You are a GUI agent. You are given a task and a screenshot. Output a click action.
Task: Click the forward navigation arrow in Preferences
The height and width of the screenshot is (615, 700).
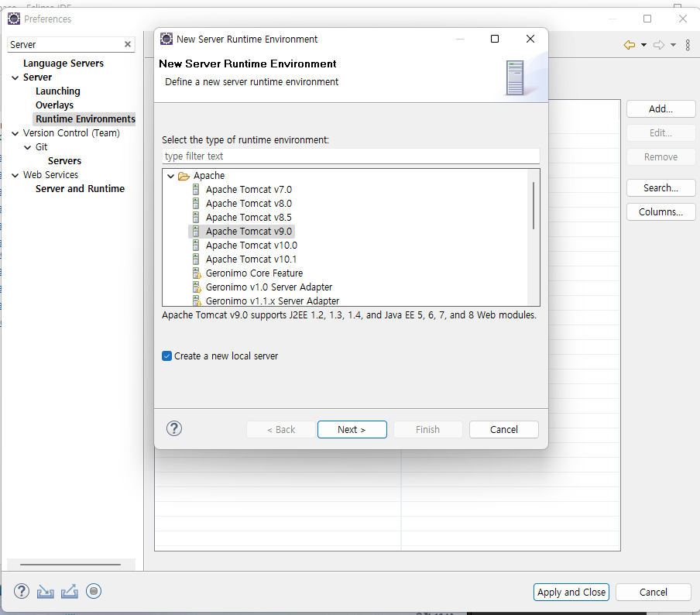659,45
